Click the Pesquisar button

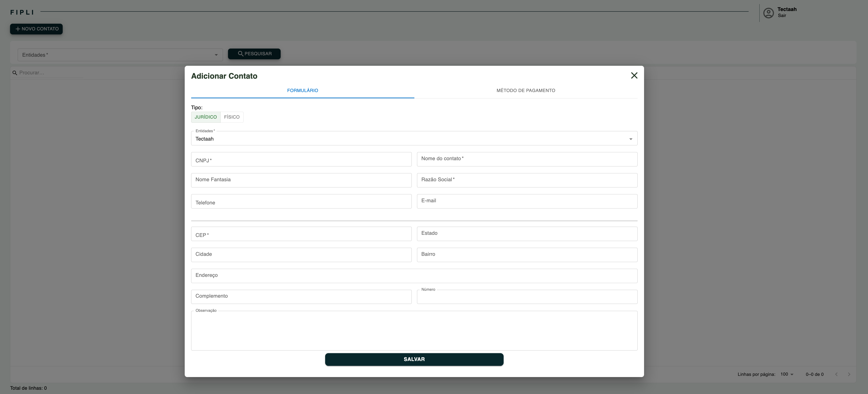coord(254,54)
